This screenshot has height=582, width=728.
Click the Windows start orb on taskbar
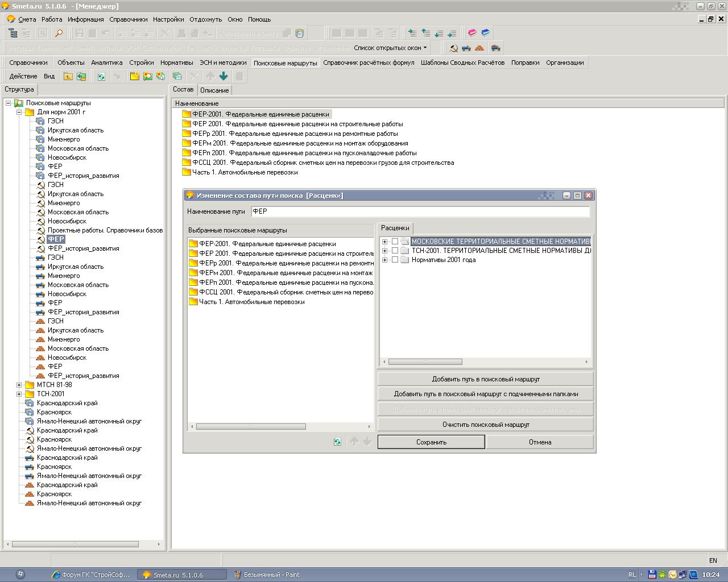point(20,575)
